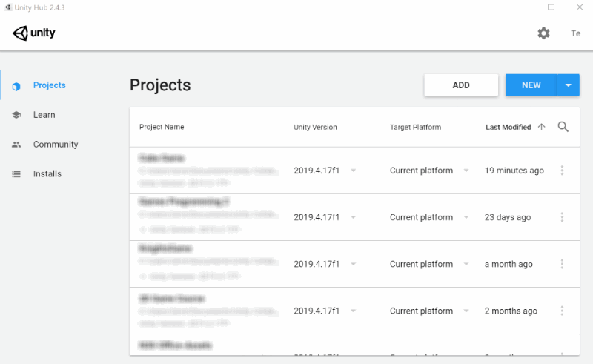Open more options for 2 months ago project
The height and width of the screenshot is (364, 593).
pyautogui.click(x=562, y=311)
